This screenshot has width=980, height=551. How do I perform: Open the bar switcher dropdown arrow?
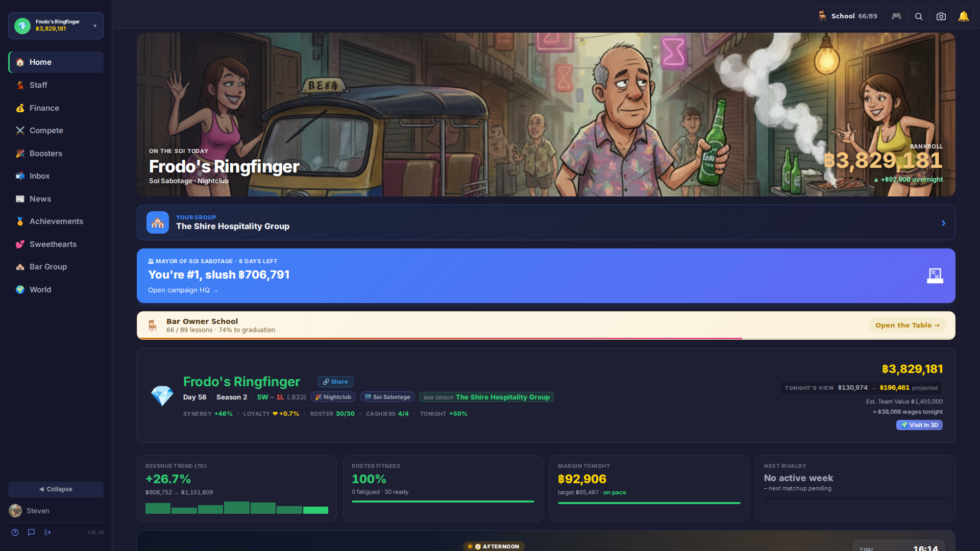tap(95, 26)
